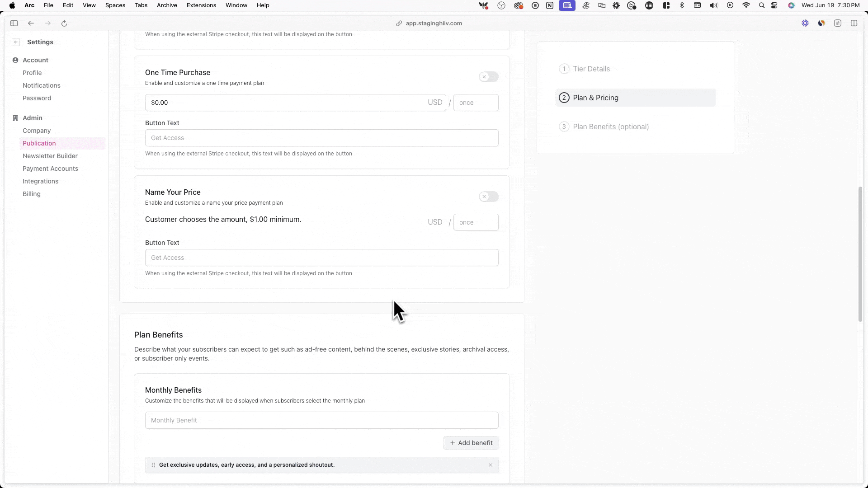
Task: Click the step 1 circle for Tier Details
Action: [564, 69]
